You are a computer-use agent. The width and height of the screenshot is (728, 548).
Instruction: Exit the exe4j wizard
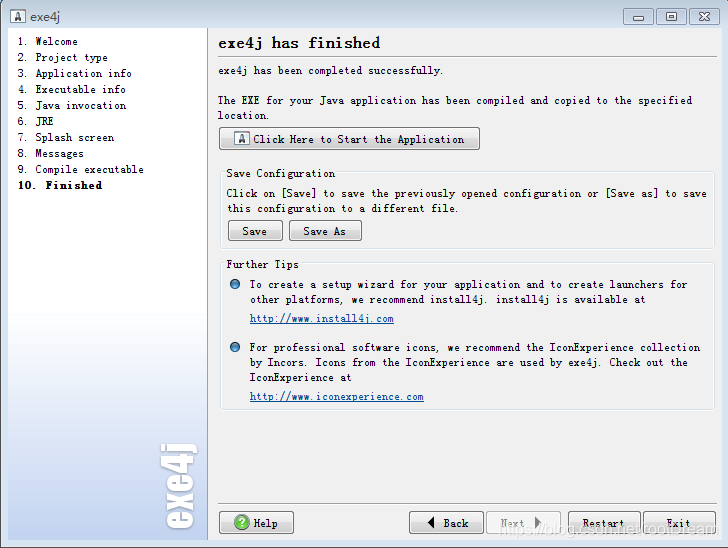click(x=679, y=522)
